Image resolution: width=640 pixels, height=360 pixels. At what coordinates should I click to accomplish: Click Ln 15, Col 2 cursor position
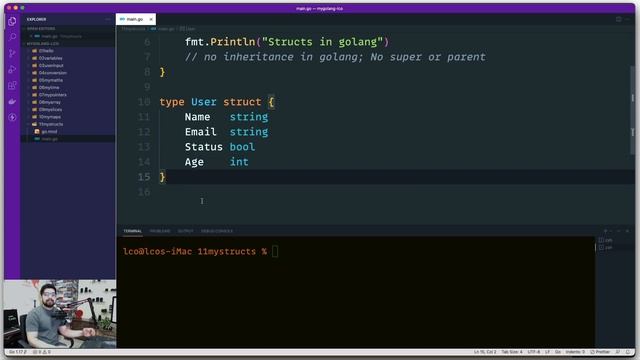485,352
